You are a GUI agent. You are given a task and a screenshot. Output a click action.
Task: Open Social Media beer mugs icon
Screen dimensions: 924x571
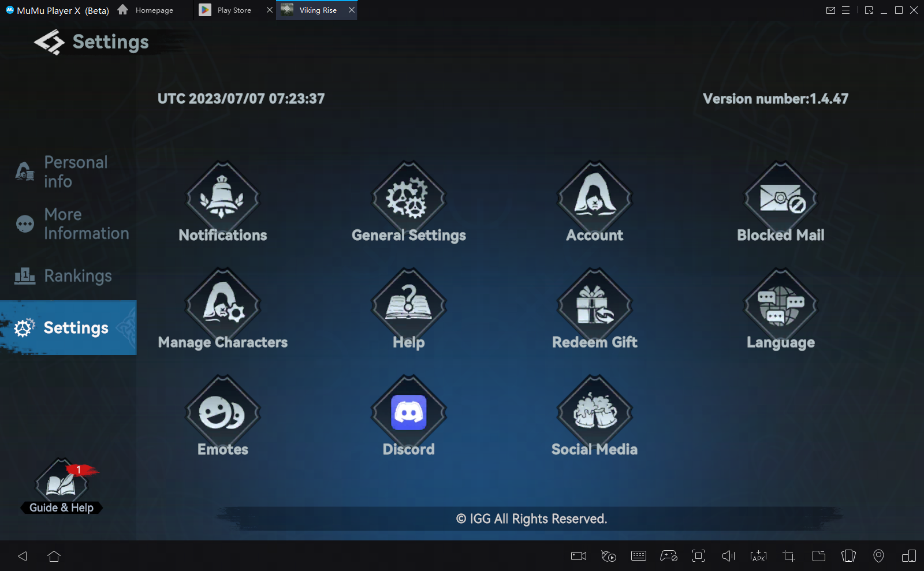point(595,412)
